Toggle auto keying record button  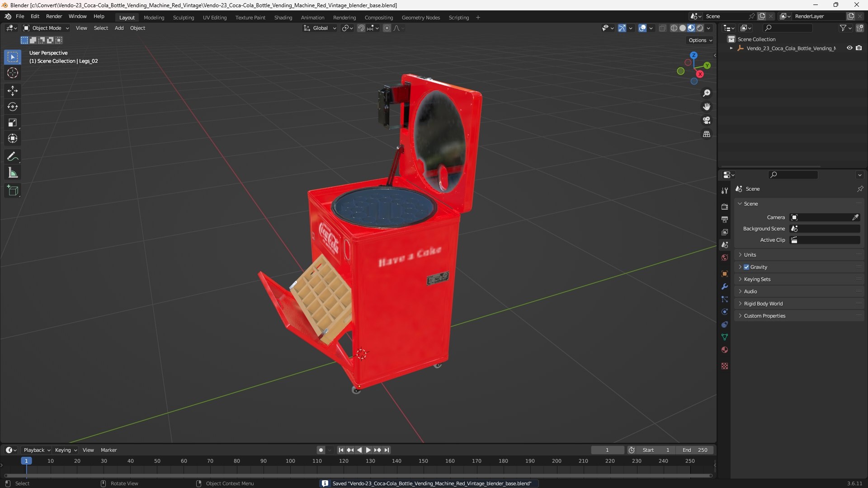pos(321,450)
